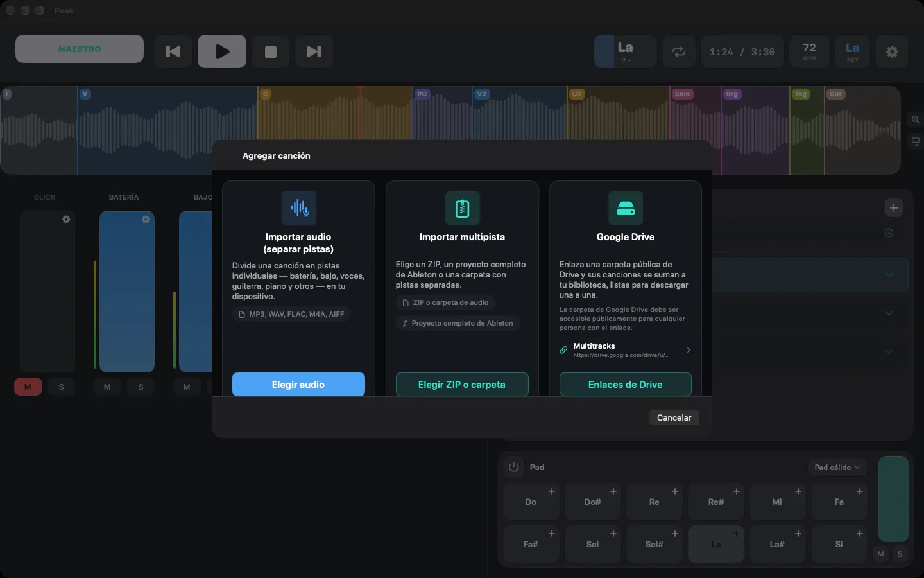Image resolution: width=924 pixels, height=578 pixels.
Task: Click the 1:24 / 3:30 time display
Action: [x=742, y=51]
